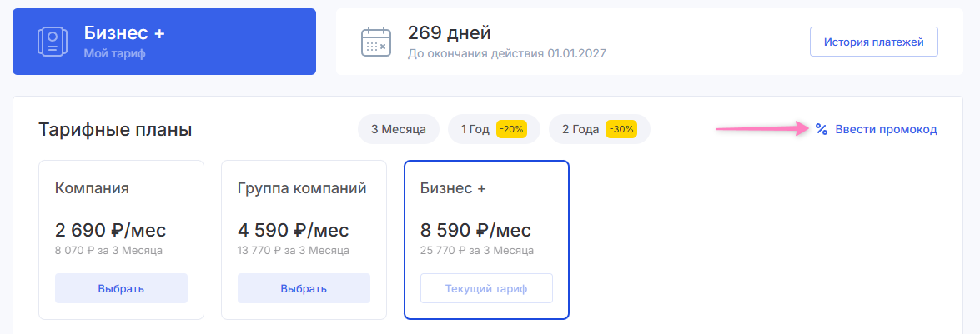This screenshot has height=334, width=980.
Task: Click the calendar icon beside 269 дней
Action: (x=375, y=42)
